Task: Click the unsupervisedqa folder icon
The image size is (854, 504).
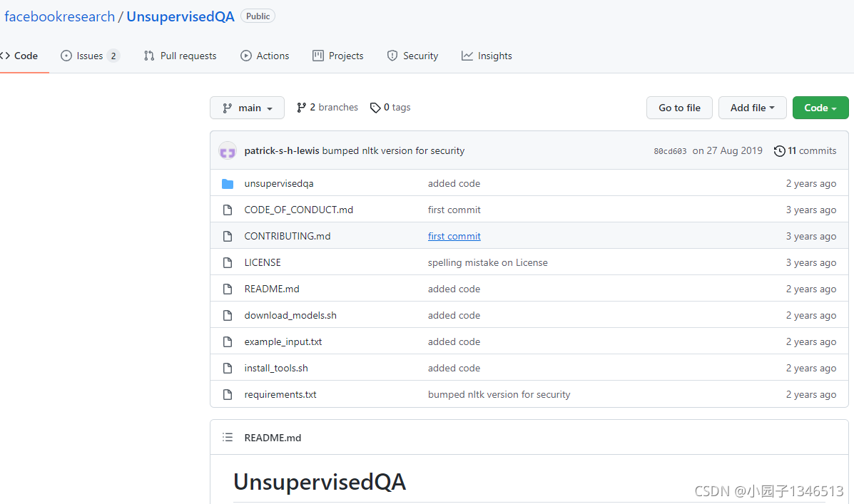Action: 228,184
